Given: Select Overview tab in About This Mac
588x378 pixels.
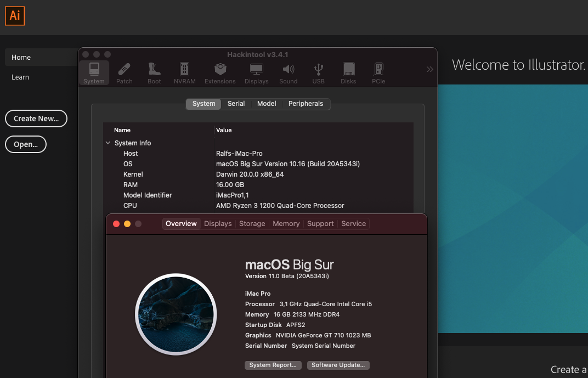Looking at the screenshot, I should (x=181, y=223).
